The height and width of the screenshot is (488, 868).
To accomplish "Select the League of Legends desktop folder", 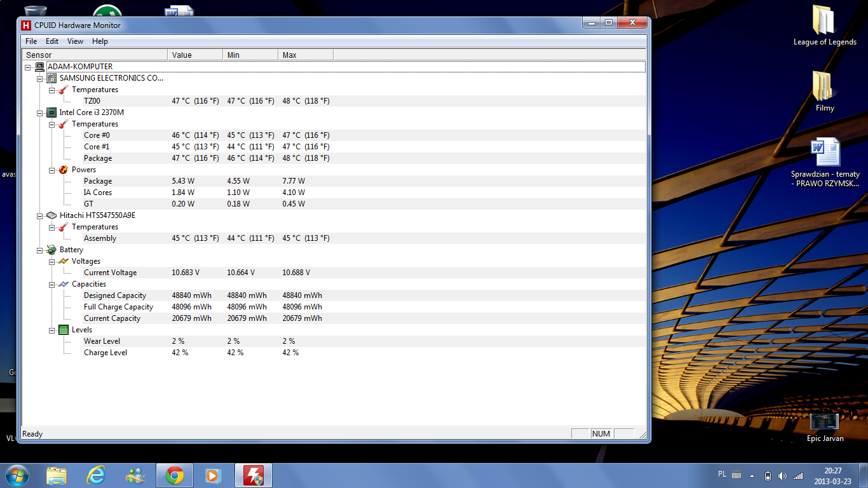I will (x=825, y=25).
